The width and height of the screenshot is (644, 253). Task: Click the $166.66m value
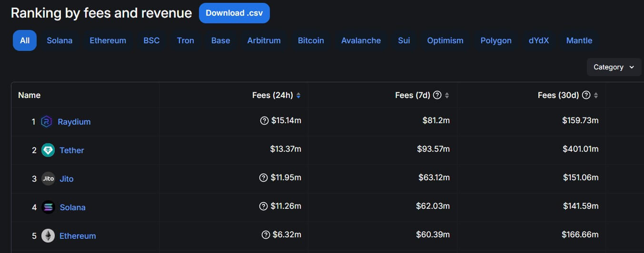pyautogui.click(x=580, y=235)
